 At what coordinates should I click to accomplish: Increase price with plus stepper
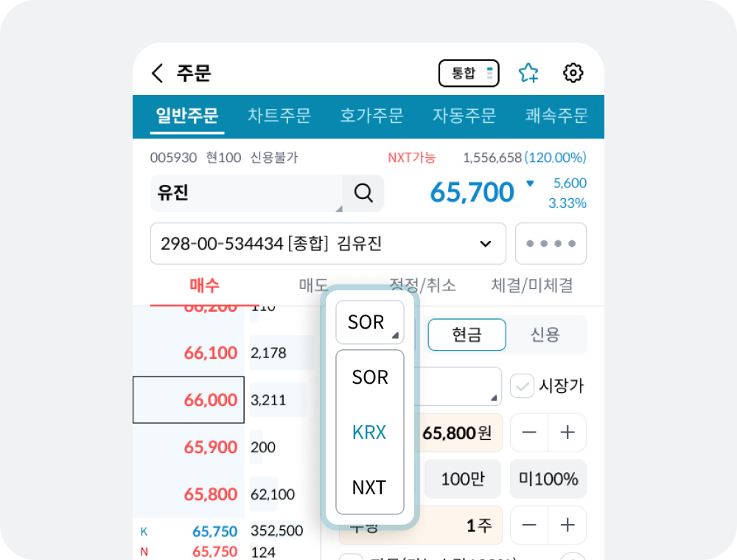pyautogui.click(x=567, y=433)
